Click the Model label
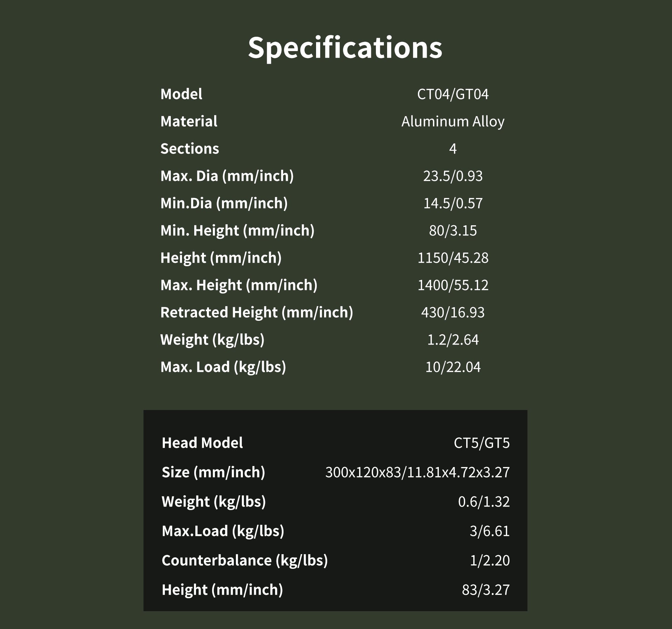The image size is (672, 629). click(181, 94)
